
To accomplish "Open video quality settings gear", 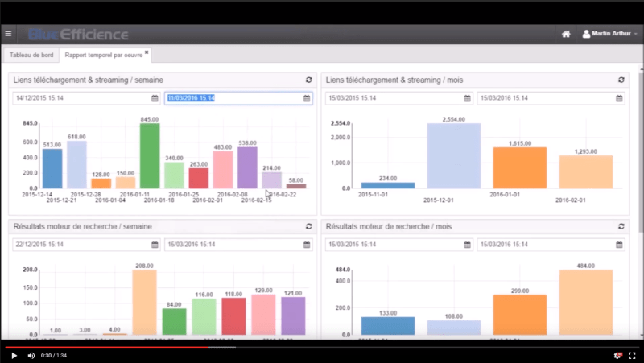I will [617, 355].
